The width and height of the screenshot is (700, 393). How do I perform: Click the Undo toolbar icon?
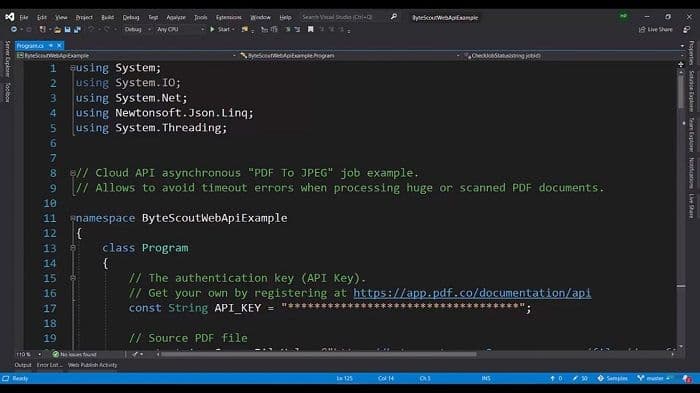[x=91, y=29]
